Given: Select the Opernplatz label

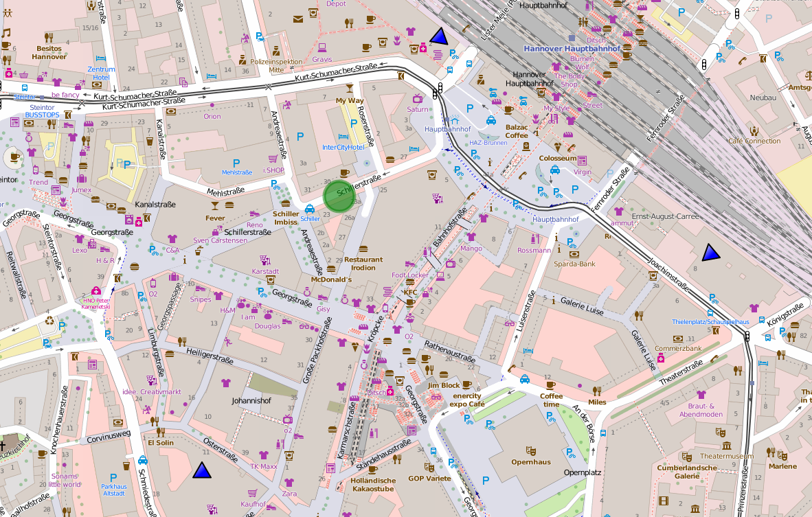Looking at the screenshot, I should pyautogui.click(x=583, y=472).
